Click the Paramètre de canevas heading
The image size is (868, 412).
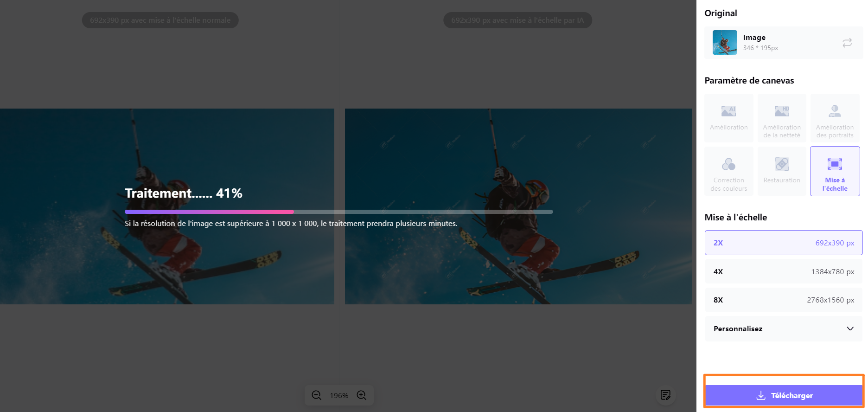pos(749,80)
